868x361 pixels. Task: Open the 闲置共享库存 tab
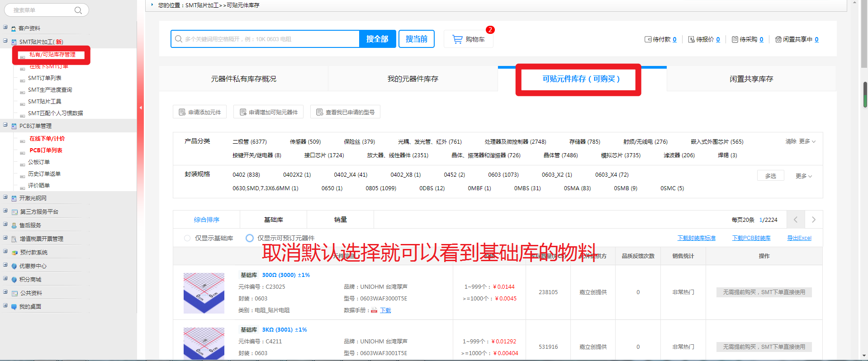[751, 79]
